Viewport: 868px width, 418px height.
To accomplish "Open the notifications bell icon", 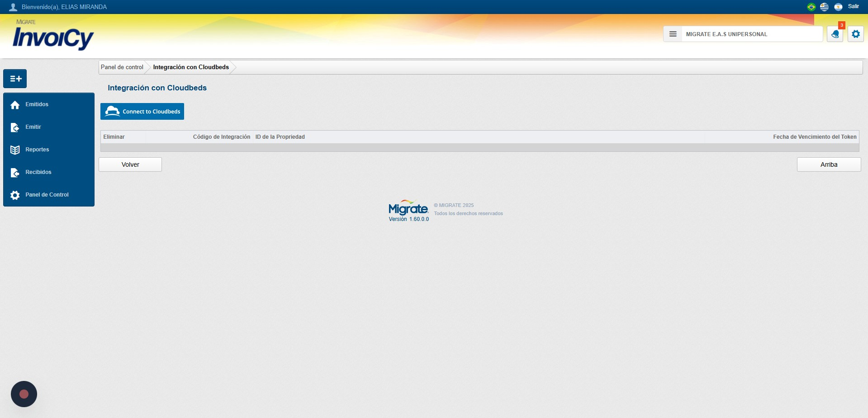I will [x=835, y=34].
